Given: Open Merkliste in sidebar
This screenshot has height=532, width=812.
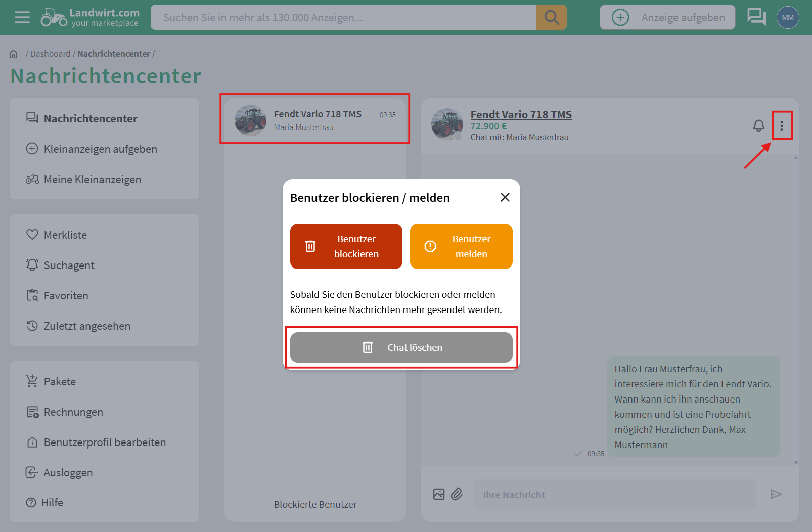Looking at the screenshot, I should [x=65, y=235].
